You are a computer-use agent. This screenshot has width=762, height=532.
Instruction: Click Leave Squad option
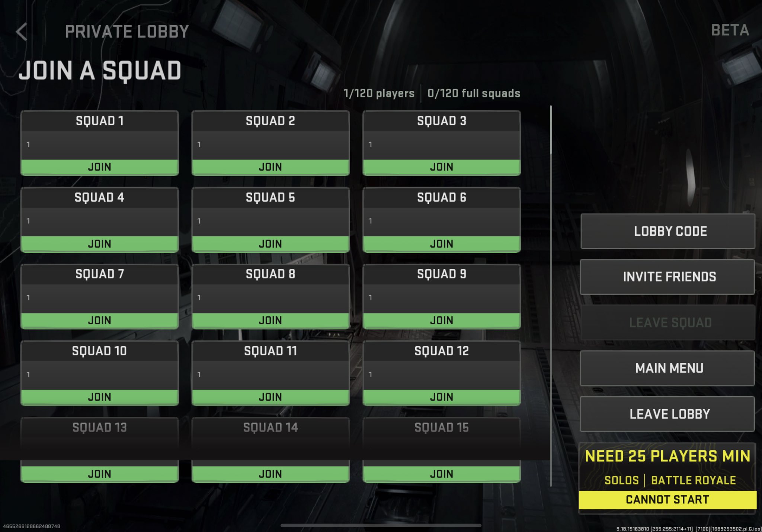tap(669, 322)
